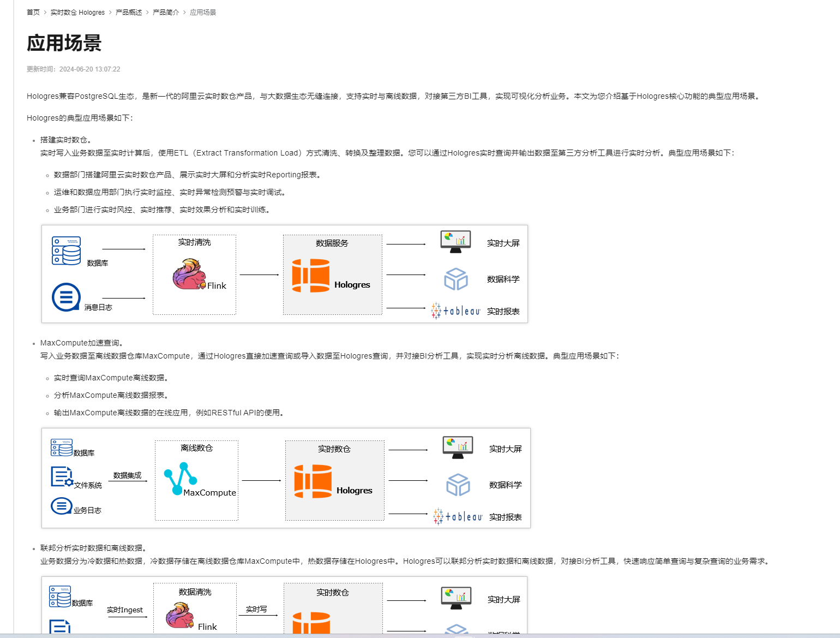Click the RESTful API sub-bullet line

pos(170,413)
